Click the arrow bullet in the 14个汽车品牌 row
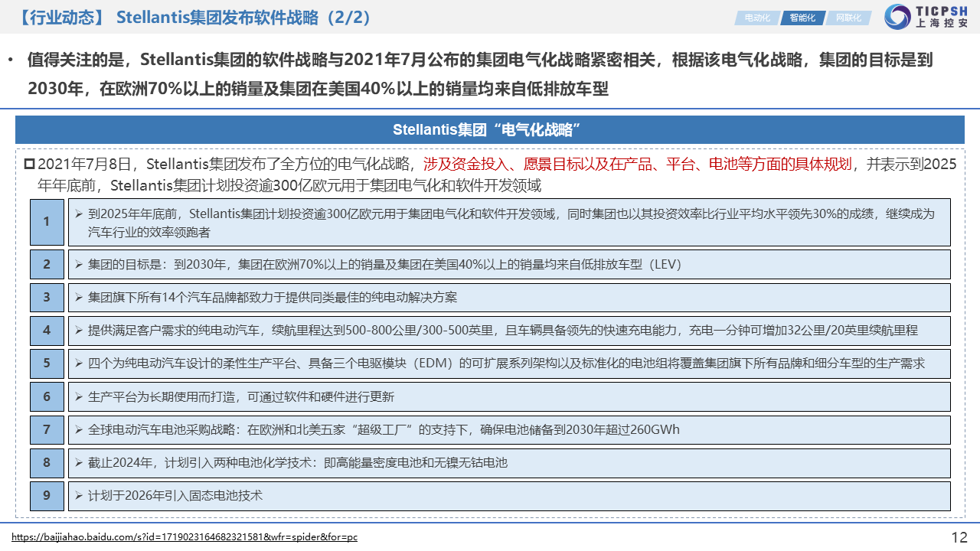Image resolution: width=980 pixels, height=551 pixels. [x=78, y=298]
